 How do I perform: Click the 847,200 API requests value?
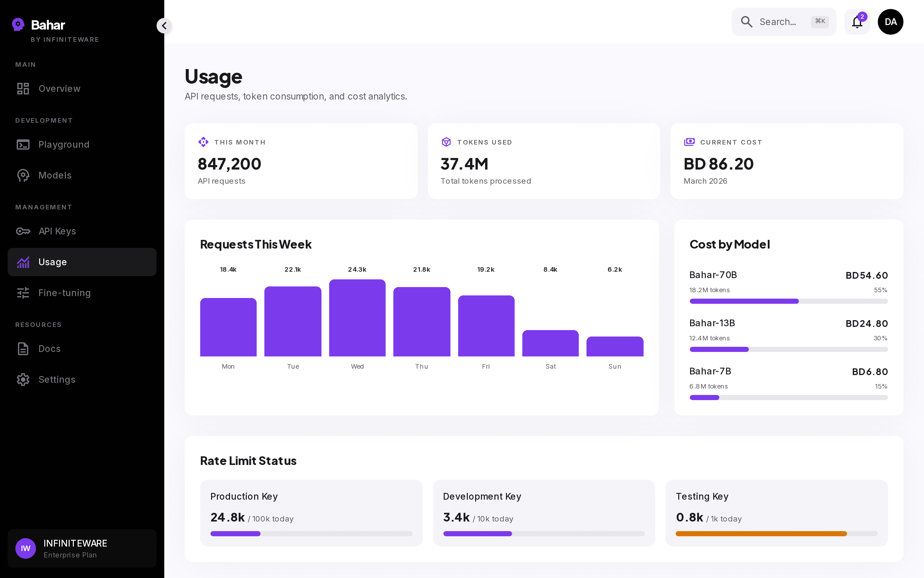click(x=229, y=164)
